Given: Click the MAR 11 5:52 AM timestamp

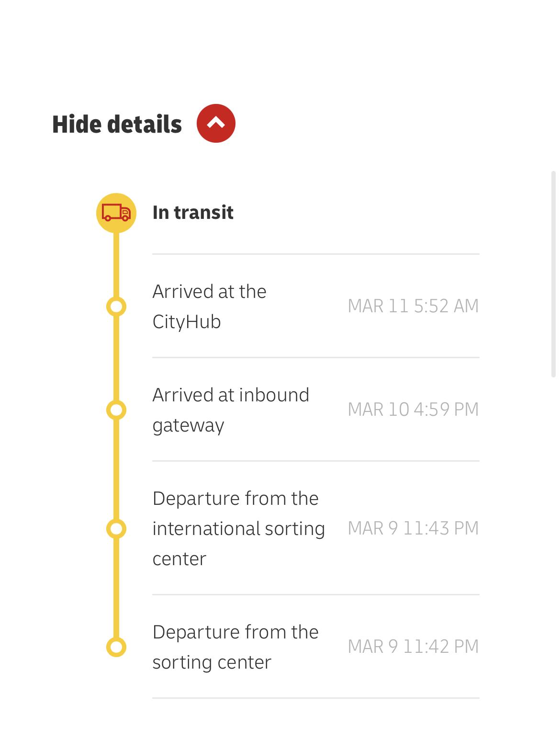Looking at the screenshot, I should pos(413,306).
